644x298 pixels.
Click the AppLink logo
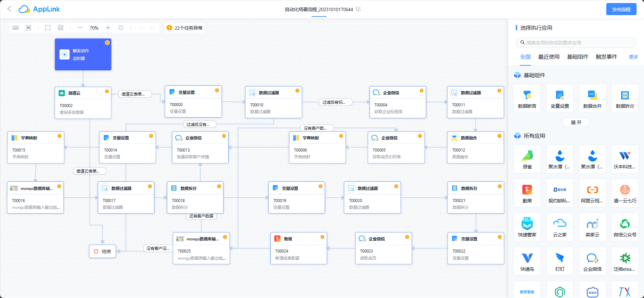[x=39, y=9]
